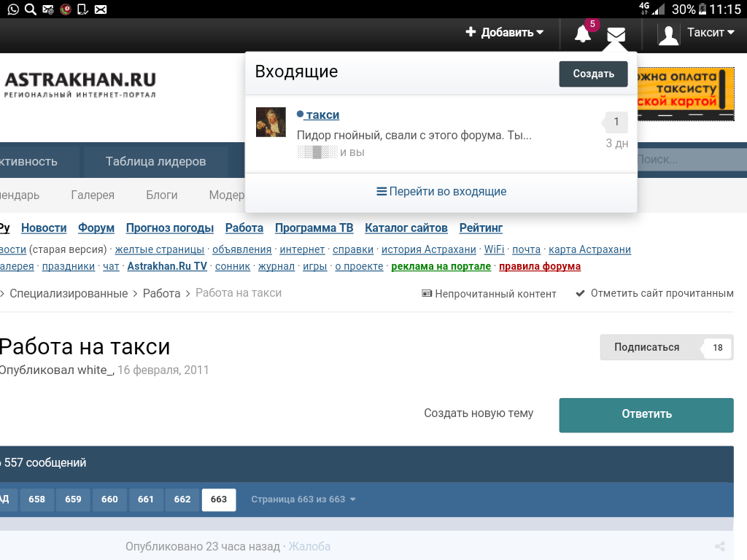Click Перейти во входящие link
Screen dimensions: 747x560
click(x=441, y=192)
